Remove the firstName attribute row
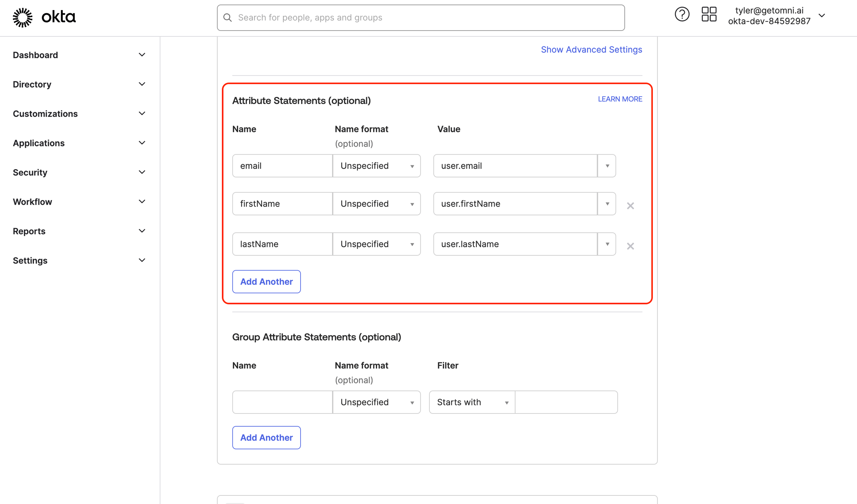The height and width of the screenshot is (504, 857). coord(630,206)
